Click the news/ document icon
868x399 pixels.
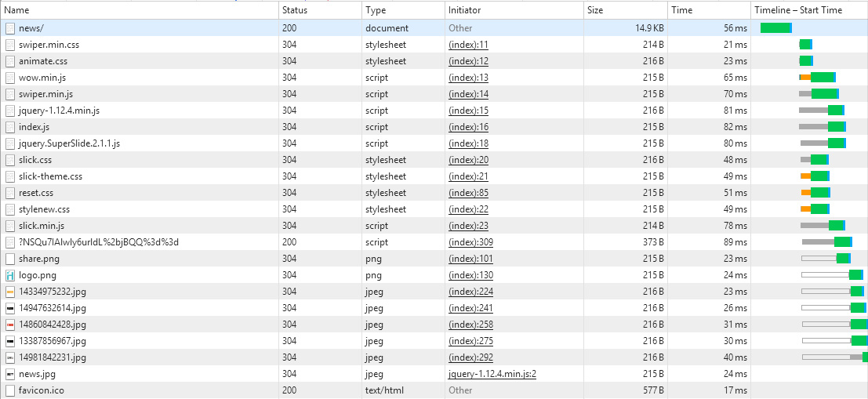pyautogui.click(x=10, y=28)
